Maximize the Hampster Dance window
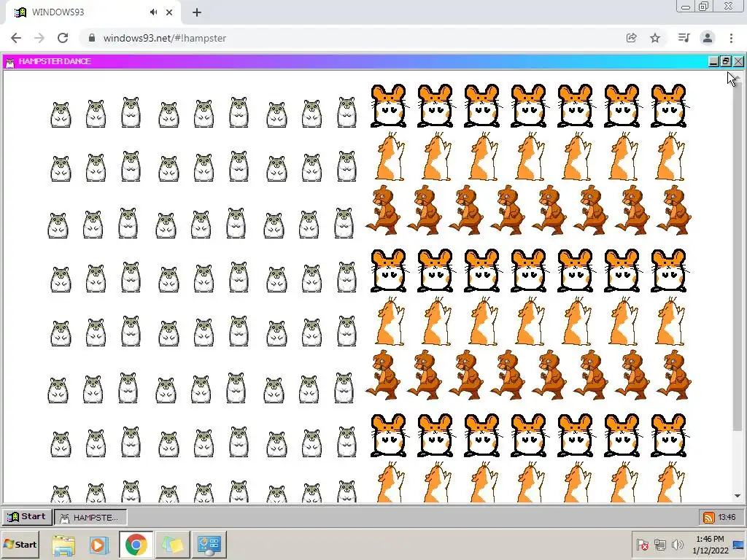 [x=726, y=61]
